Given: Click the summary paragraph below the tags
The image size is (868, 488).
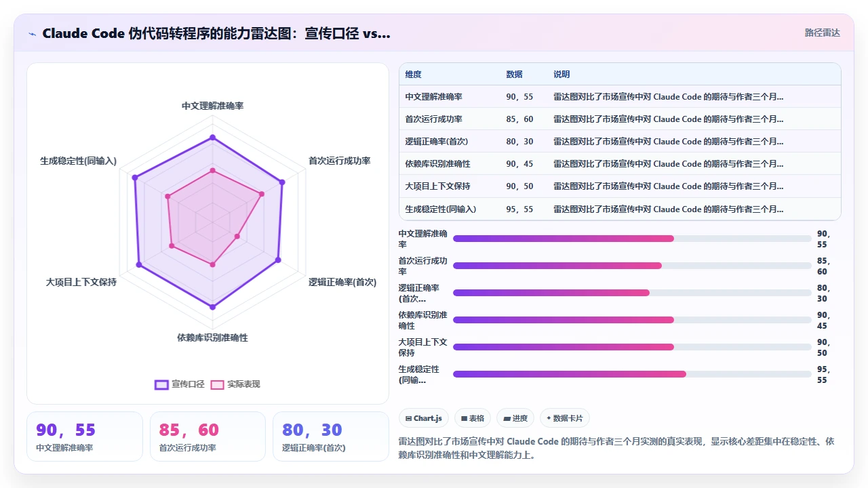Looking at the screenshot, I should coord(617,448).
